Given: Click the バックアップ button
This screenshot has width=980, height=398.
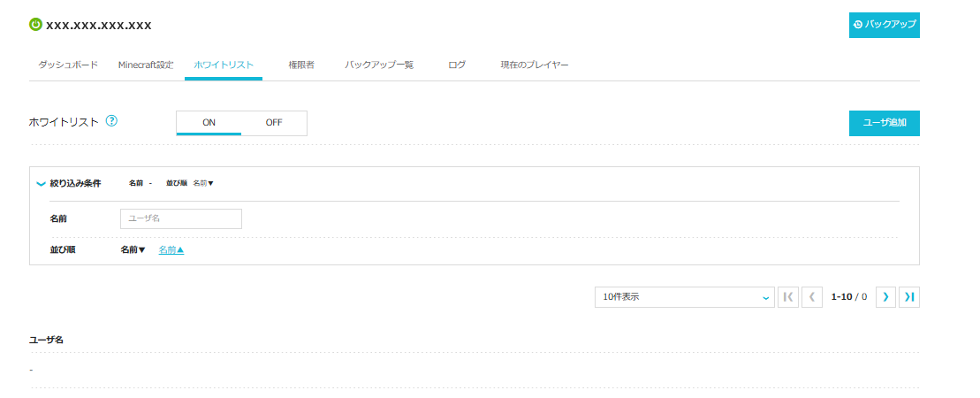Looking at the screenshot, I should pos(885,25).
